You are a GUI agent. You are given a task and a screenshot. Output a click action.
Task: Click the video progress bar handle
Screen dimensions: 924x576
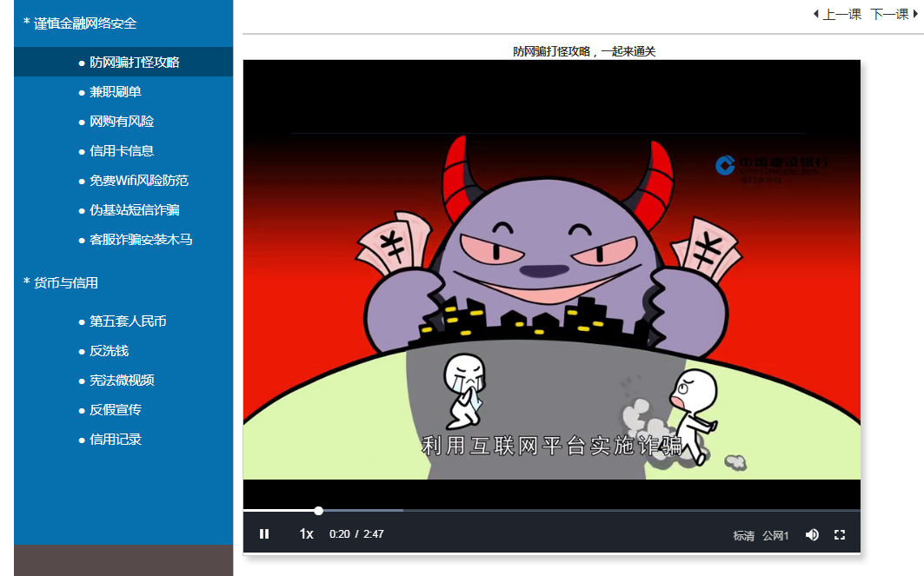coord(319,511)
